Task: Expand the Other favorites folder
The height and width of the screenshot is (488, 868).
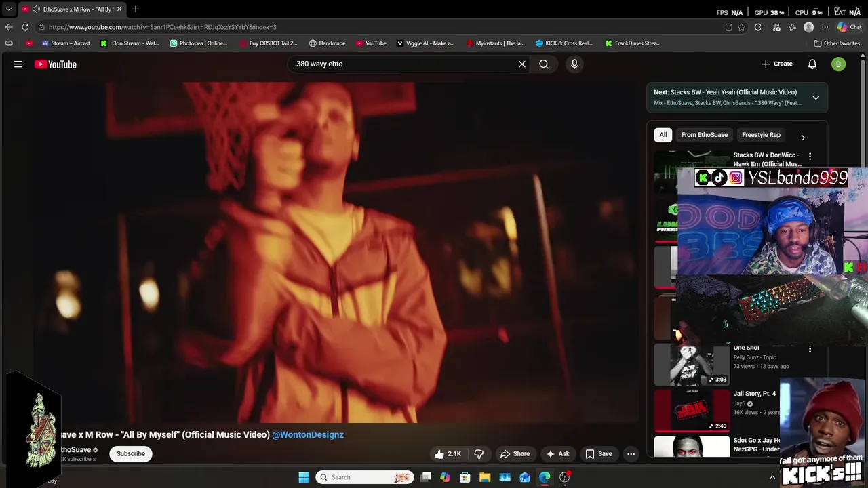Action: (837, 43)
